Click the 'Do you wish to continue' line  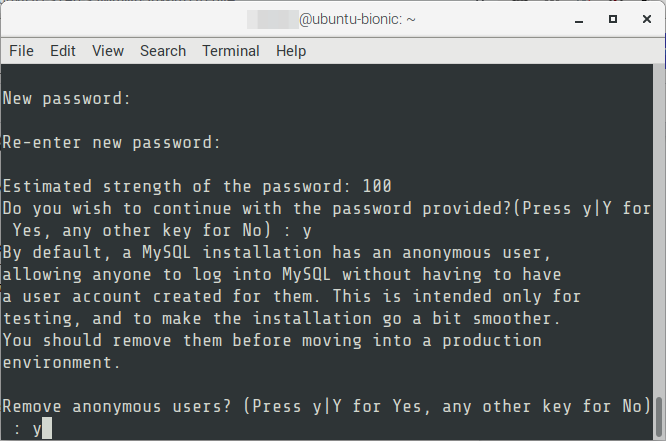click(x=326, y=209)
